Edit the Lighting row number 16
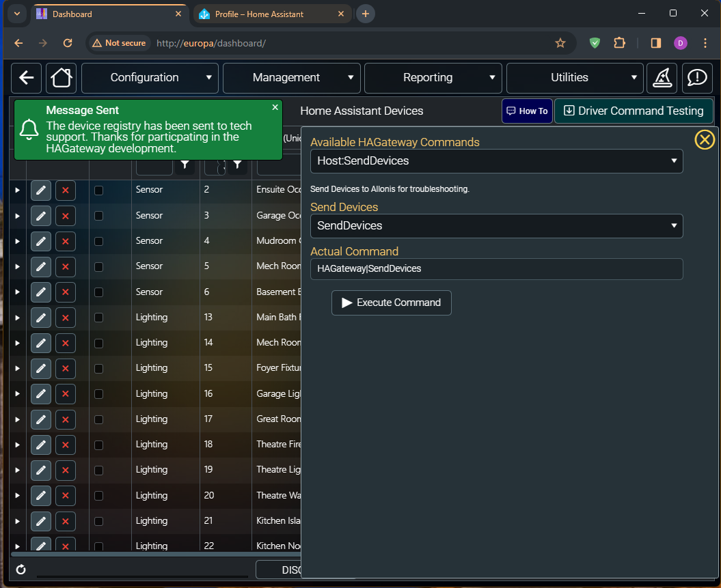 click(x=41, y=393)
